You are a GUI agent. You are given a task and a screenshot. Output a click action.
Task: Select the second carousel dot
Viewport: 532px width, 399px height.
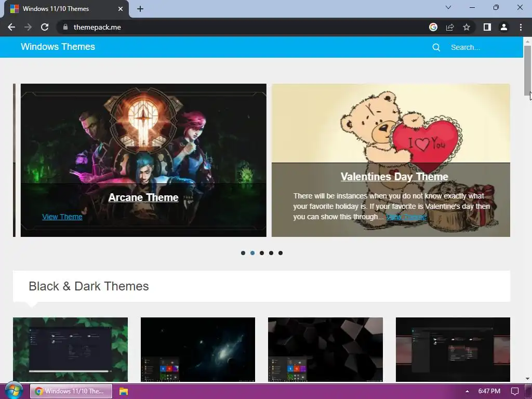(252, 253)
